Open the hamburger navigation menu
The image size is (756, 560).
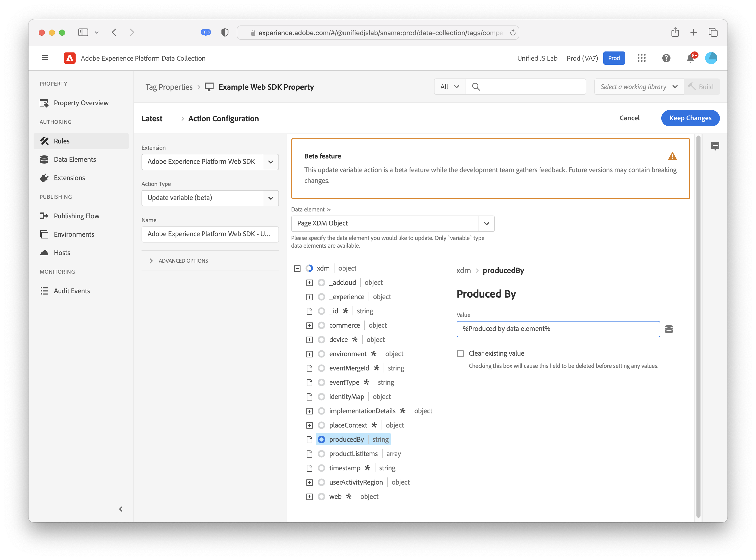coord(45,58)
